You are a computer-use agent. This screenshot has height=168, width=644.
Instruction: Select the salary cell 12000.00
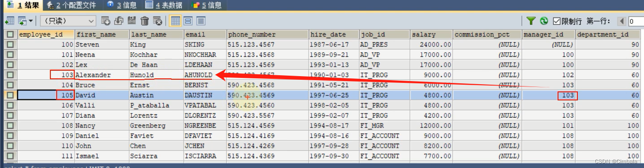click(431, 126)
